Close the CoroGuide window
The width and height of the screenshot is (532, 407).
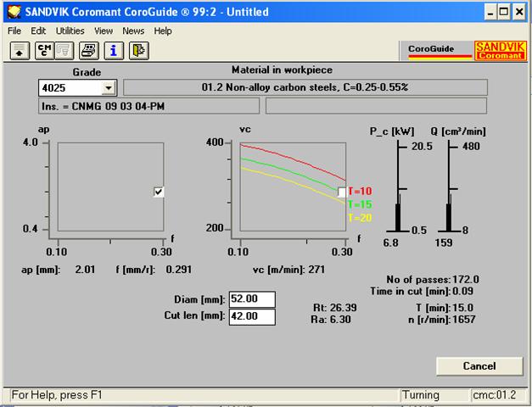click(x=519, y=12)
